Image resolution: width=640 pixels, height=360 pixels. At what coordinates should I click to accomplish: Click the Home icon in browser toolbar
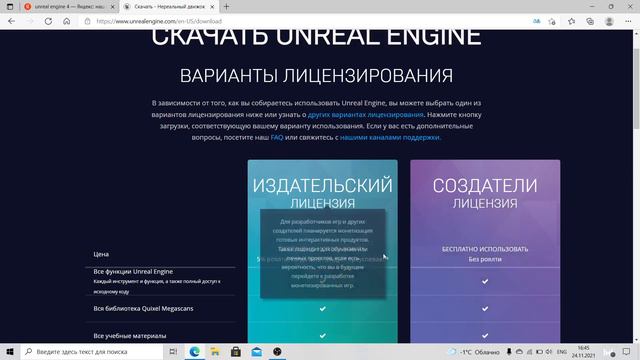67,21
